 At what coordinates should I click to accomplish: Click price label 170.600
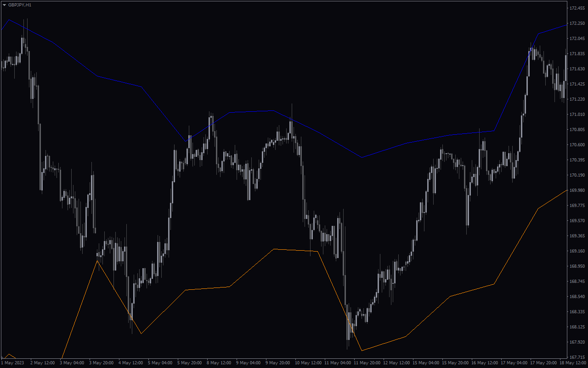pos(577,145)
